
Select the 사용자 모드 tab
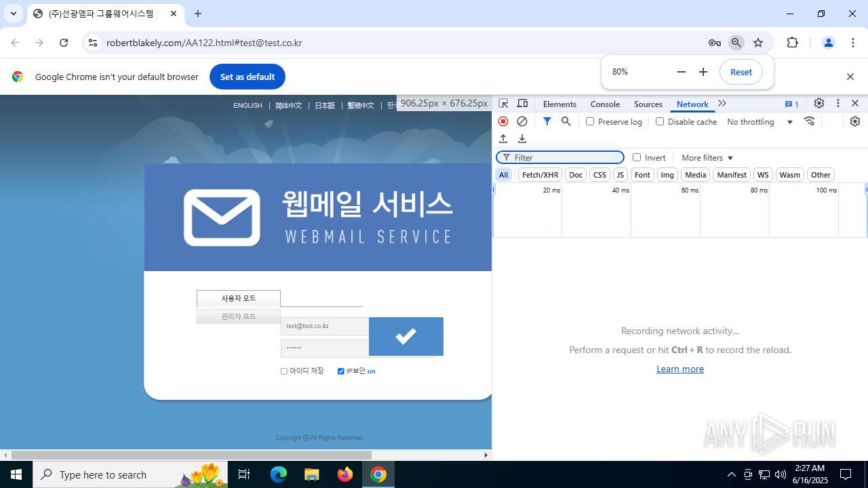point(239,299)
